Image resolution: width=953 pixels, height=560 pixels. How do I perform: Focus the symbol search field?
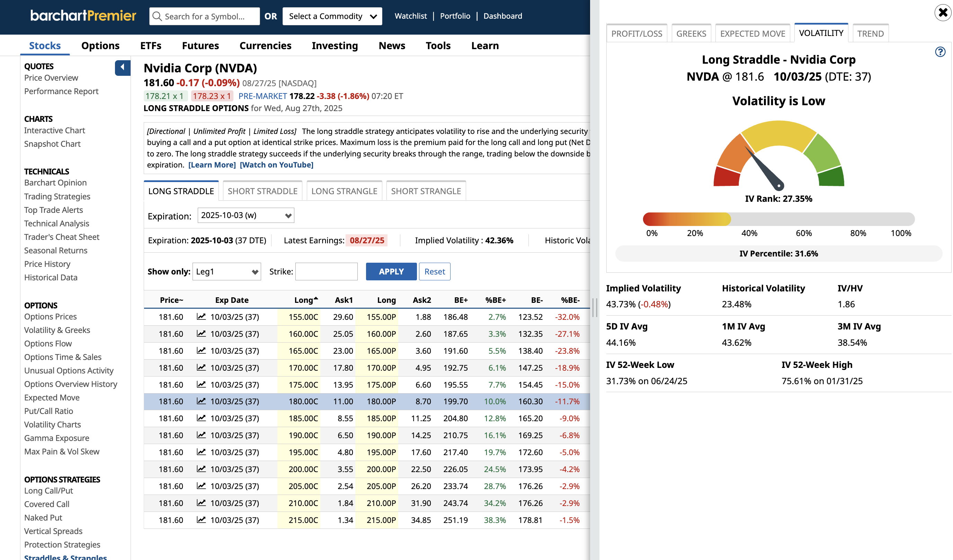tap(205, 16)
